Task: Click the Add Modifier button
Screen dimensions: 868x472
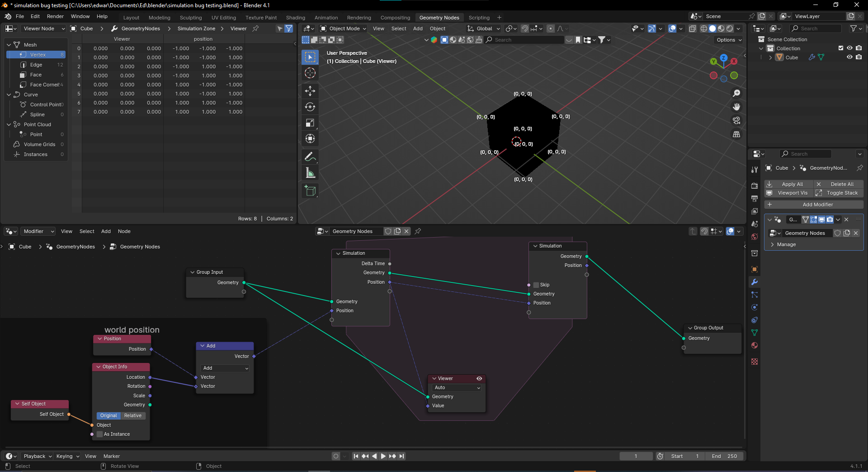Action: click(814, 205)
